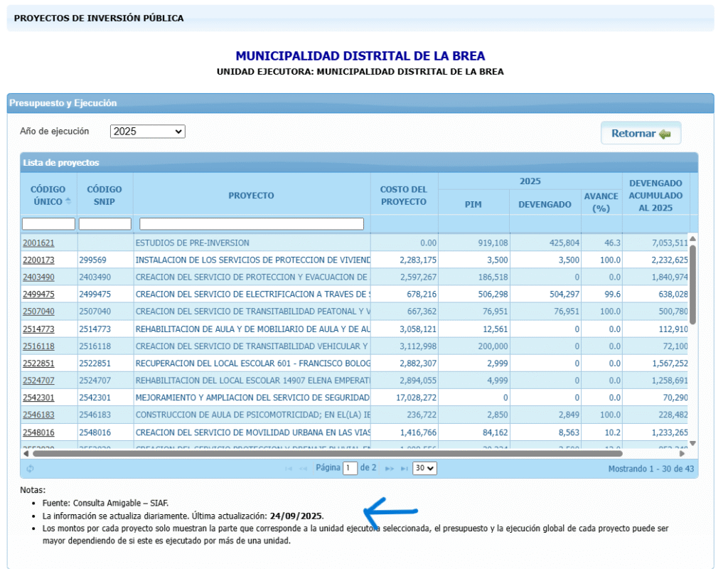Click the up arrow of the table's vertical scrollbar
Viewport: 728px width, 569px height.
click(692, 239)
